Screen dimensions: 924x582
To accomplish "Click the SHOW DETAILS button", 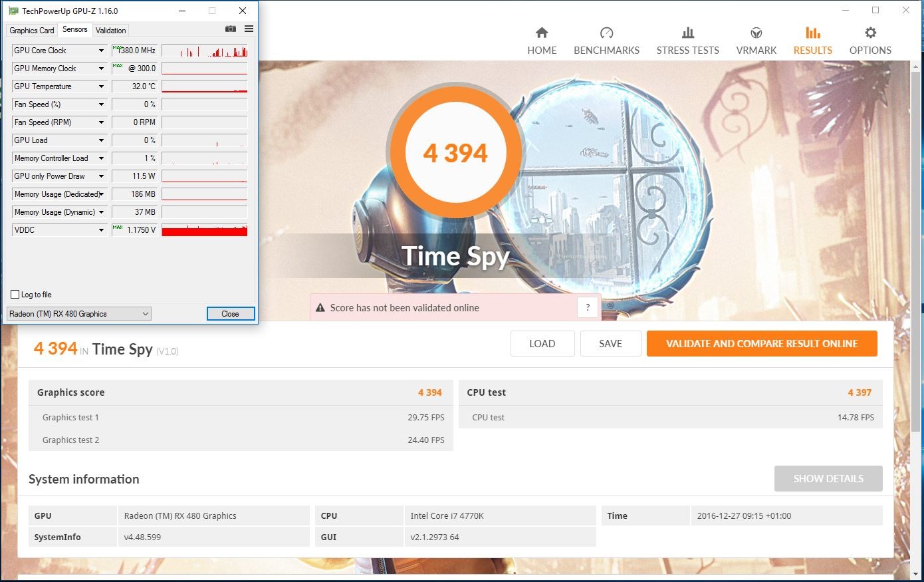I will pyautogui.click(x=828, y=479).
